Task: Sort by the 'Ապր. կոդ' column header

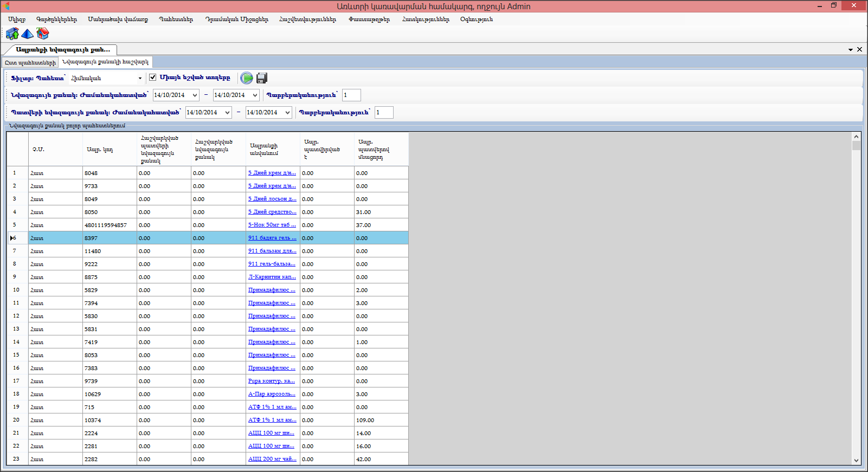Action: pyautogui.click(x=110, y=150)
